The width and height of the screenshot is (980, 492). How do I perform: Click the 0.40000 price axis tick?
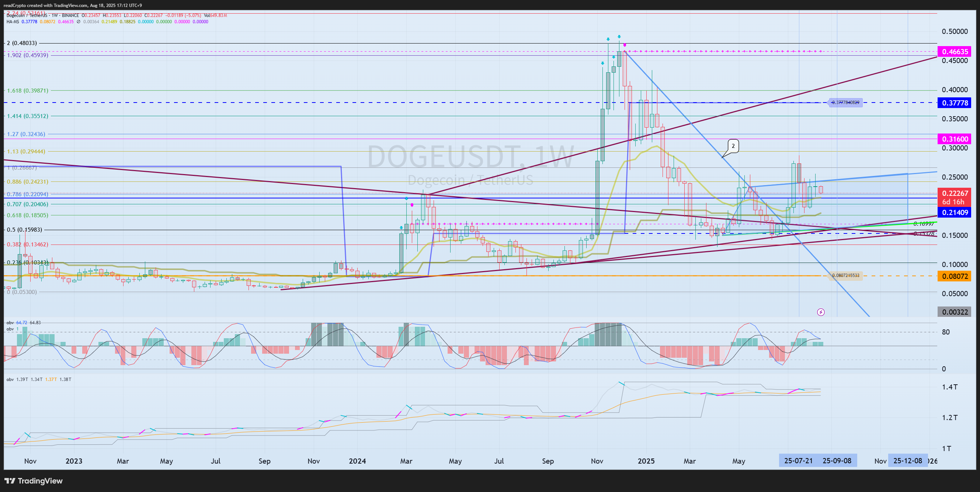pos(955,90)
